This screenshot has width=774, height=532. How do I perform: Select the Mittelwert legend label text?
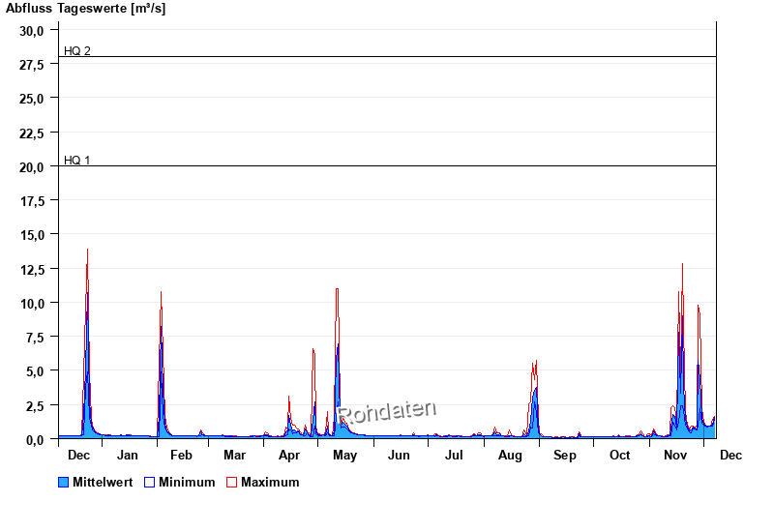pyautogui.click(x=103, y=482)
